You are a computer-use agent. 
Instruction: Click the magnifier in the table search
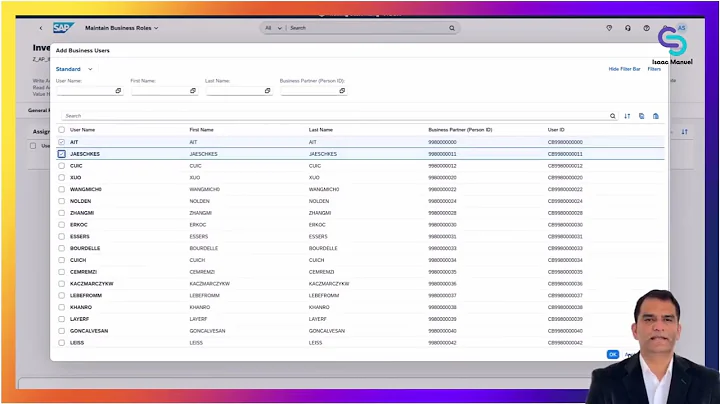tap(613, 116)
